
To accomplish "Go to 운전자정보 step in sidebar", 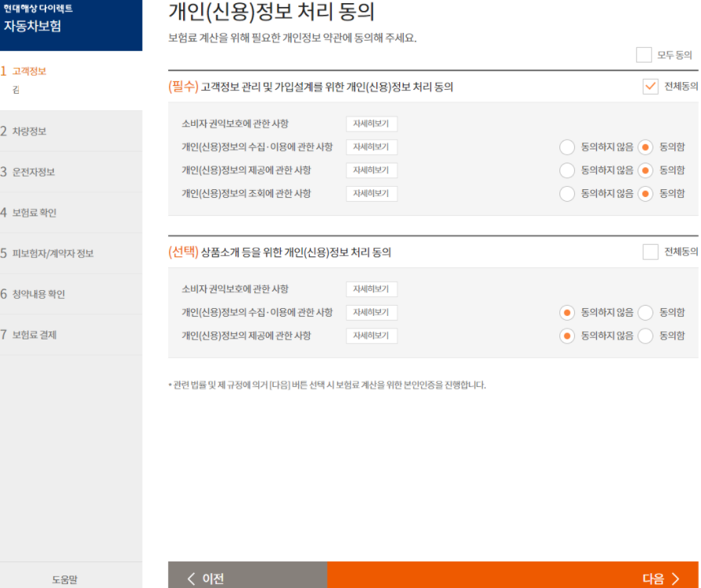I will (33, 172).
